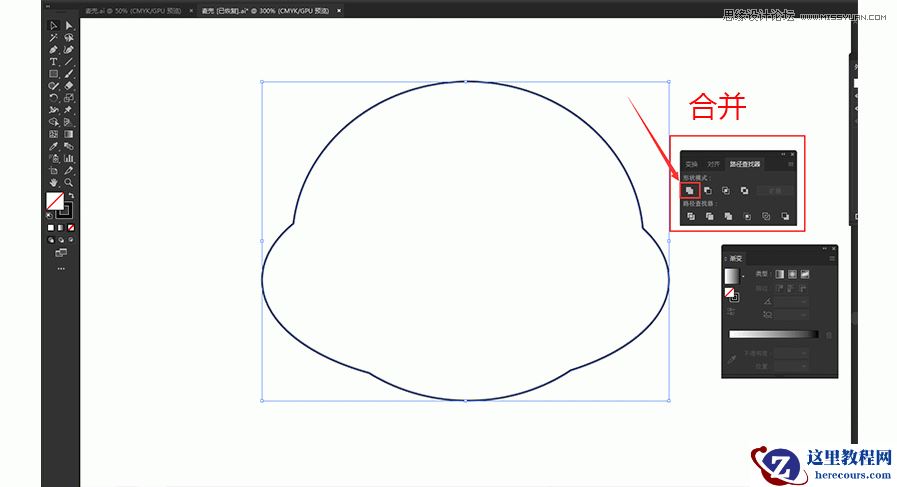Screen dimensions: 897x487
Task: Choose Freeform gradient type
Action: point(805,274)
